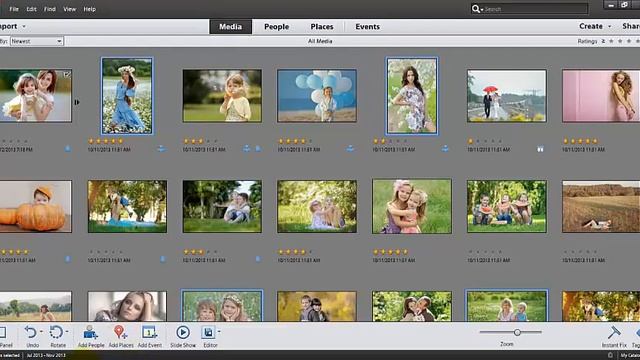Click tag icon under pumpkin baby photo
The image size is (640, 360).
coord(68,259)
